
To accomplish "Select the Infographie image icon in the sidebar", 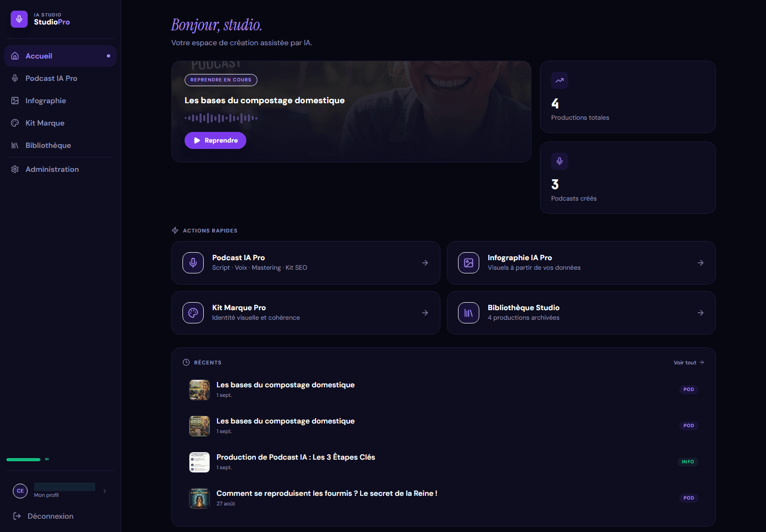I will (x=15, y=101).
